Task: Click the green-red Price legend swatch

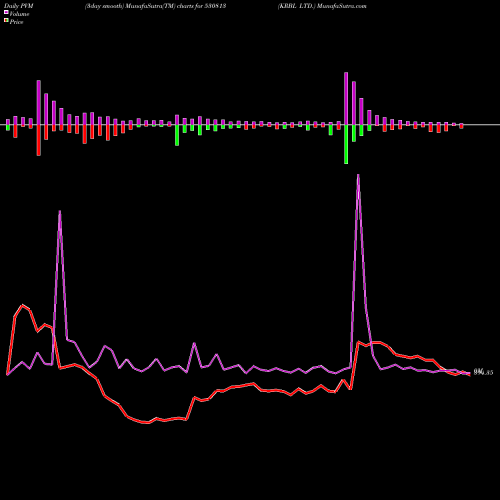Action: 6,21
